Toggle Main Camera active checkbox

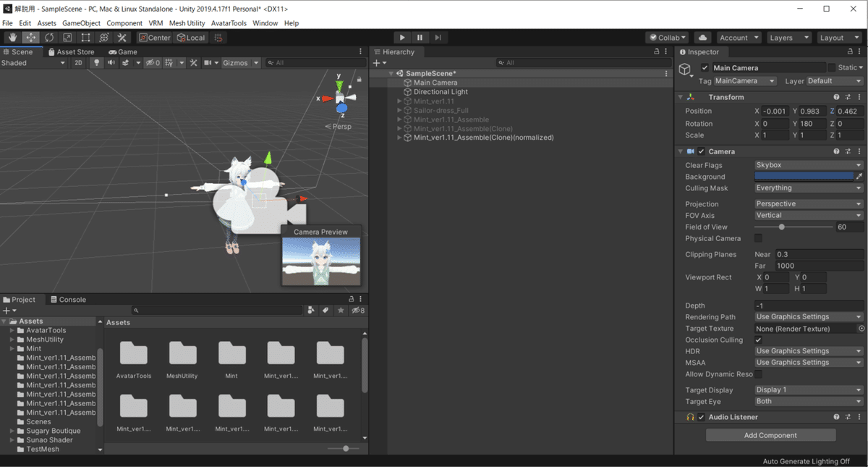coord(705,68)
